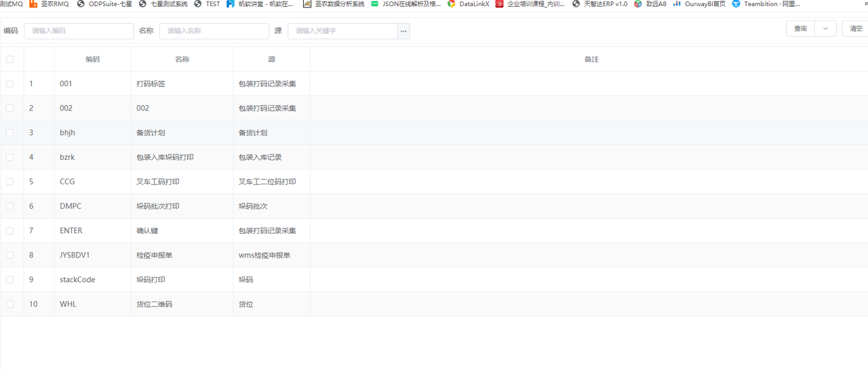Click the 查询 search button
This screenshot has height=370, width=868.
801,28
